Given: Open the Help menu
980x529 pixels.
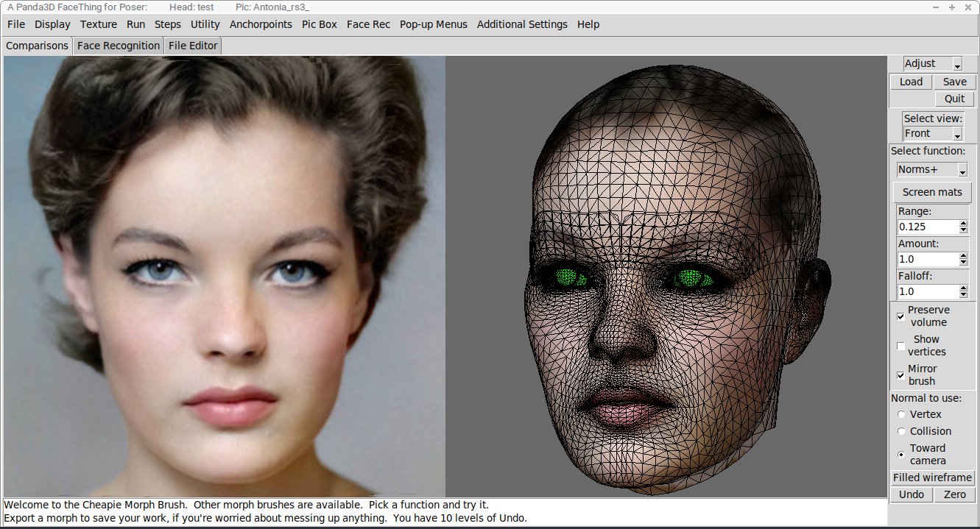Looking at the screenshot, I should (x=588, y=24).
